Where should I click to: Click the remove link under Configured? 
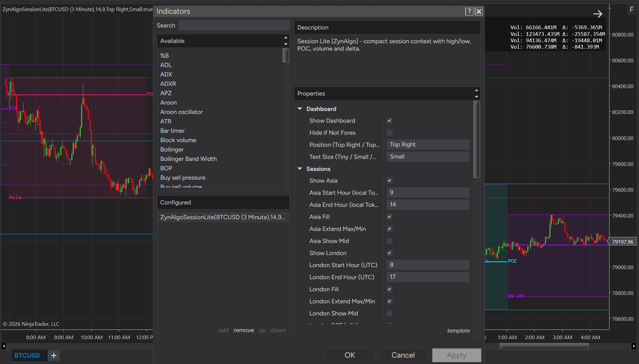coord(244,330)
